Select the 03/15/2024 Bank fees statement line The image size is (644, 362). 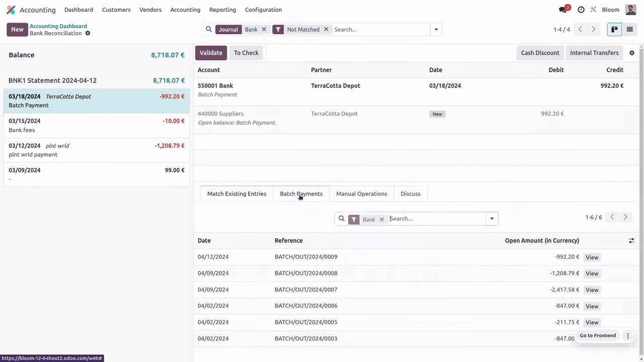point(96,125)
